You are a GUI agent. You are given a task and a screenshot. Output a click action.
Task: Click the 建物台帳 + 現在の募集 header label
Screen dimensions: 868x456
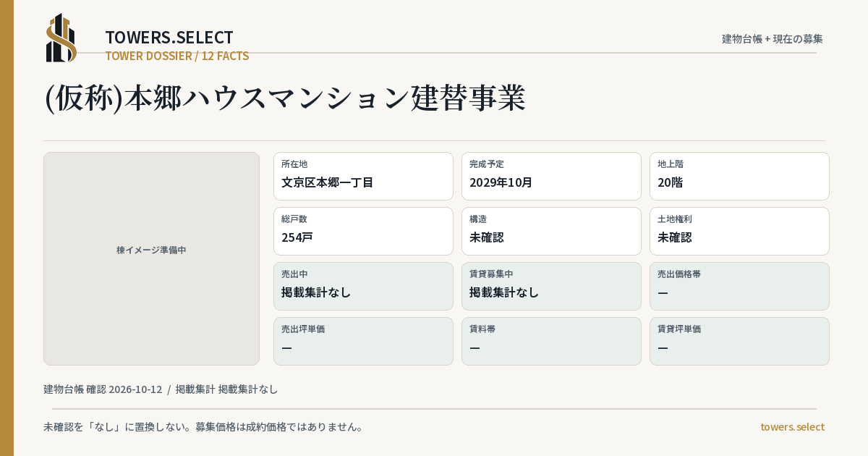click(773, 38)
